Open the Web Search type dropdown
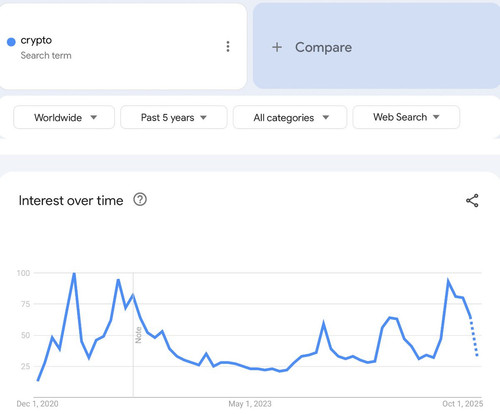 (x=406, y=117)
